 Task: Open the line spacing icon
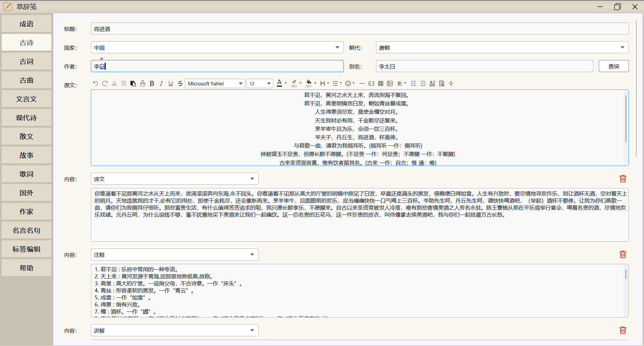432,83
